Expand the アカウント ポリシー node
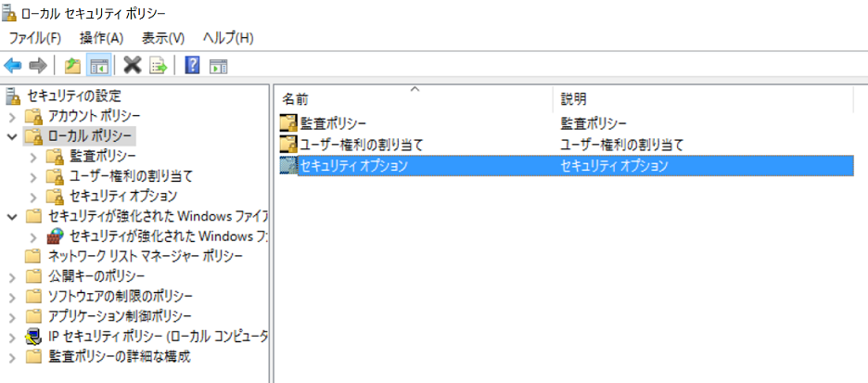The width and height of the screenshot is (868, 383). (x=13, y=117)
